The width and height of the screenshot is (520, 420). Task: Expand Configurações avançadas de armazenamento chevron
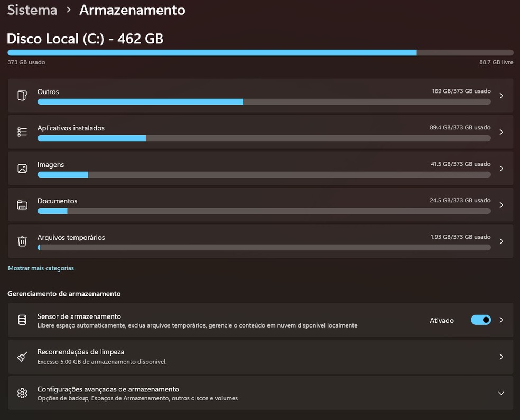pos(501,393)
